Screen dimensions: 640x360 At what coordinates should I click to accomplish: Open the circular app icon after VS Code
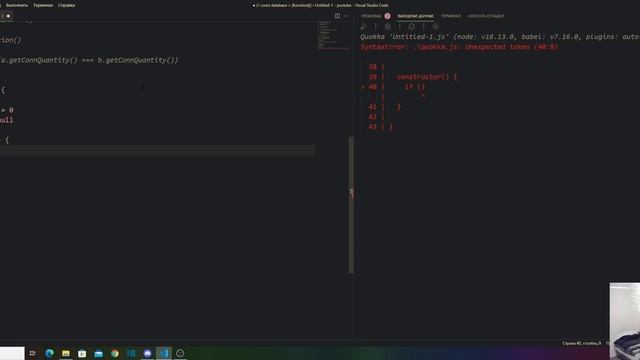180,353
